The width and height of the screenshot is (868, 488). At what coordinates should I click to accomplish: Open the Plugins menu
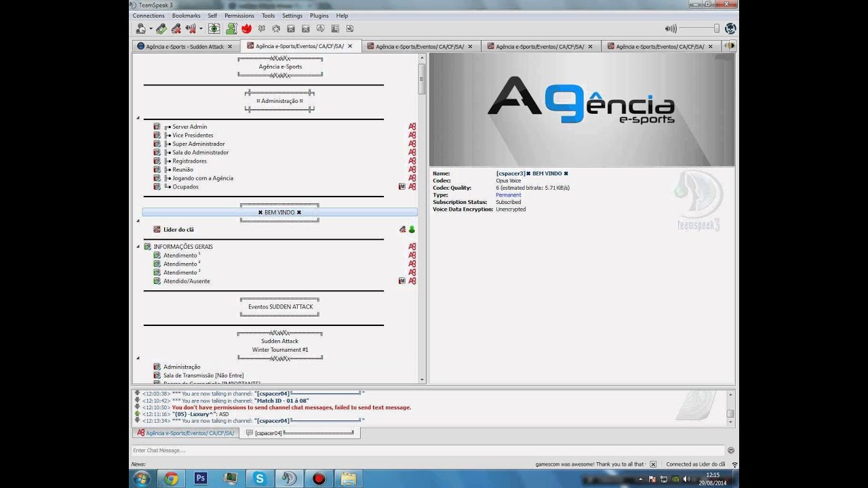click(319, 16)
